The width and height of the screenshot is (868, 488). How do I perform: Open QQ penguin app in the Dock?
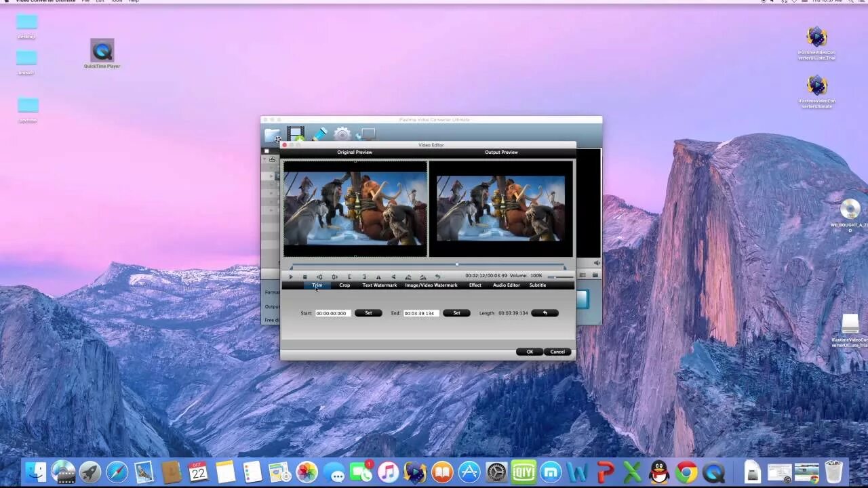(x=659, y=472)
